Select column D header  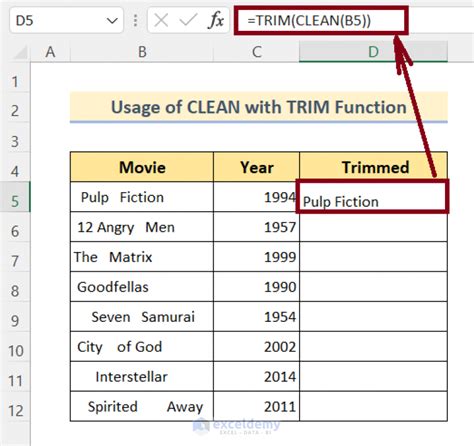point(373,52)
